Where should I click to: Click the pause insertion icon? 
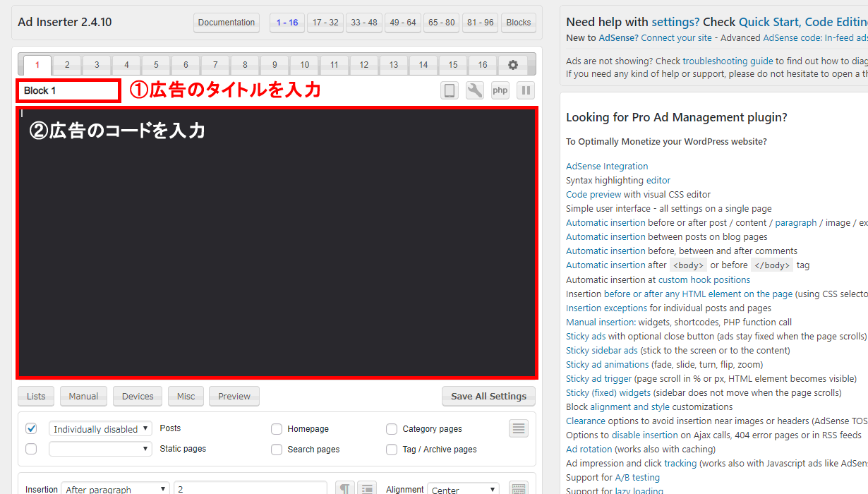click(526, 90)
